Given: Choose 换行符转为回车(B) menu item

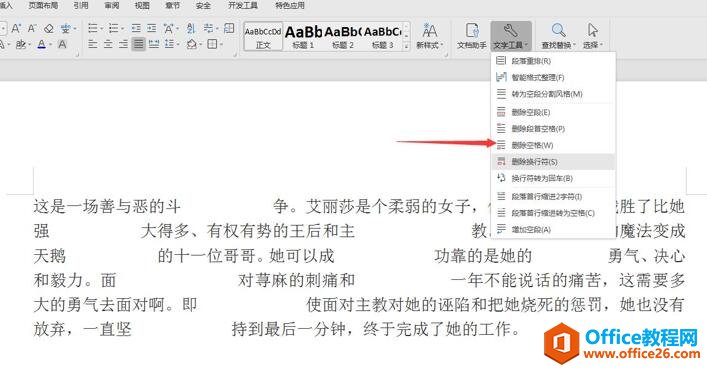Looking at the screenshot, I should coord(553,178).
